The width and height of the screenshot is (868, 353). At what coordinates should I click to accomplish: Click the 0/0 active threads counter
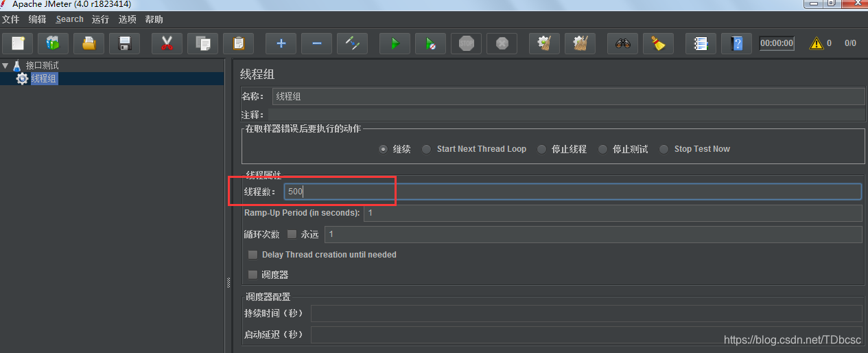pyautogui.click(x=850, y=43)
